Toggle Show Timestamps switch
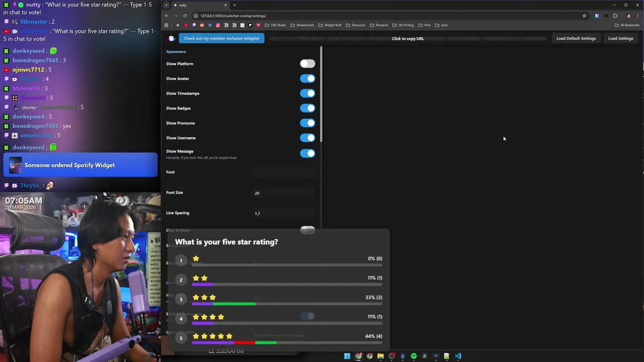 tap(307, 94)
